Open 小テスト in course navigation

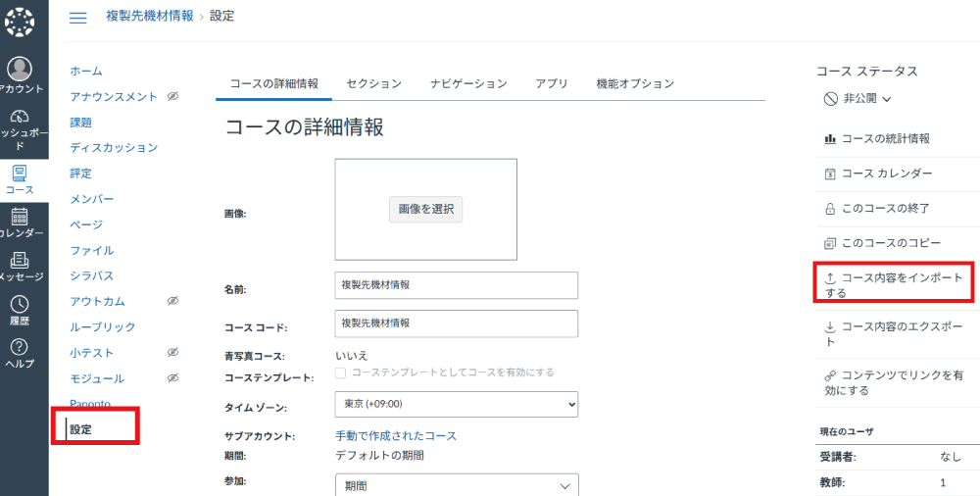92,353
